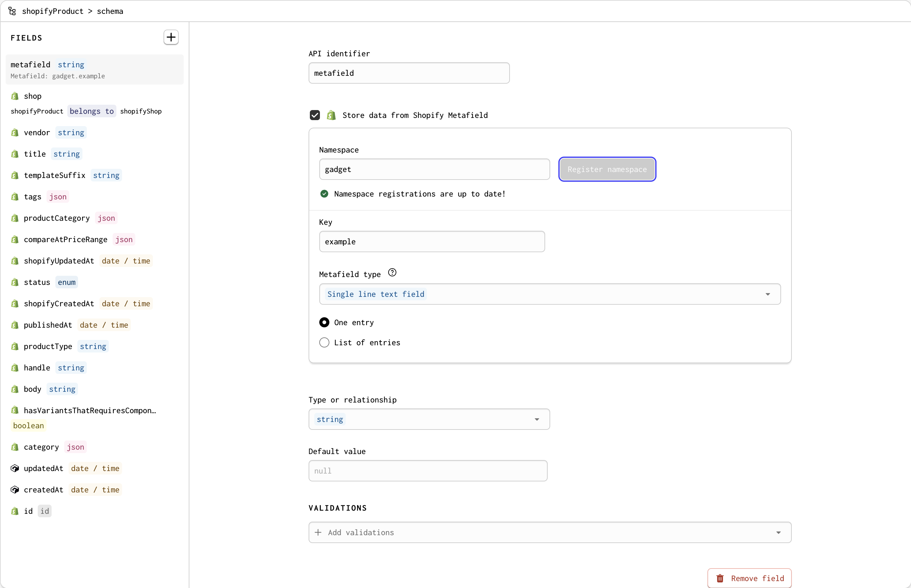Image resolution: width=911 pixels, height=588 pixels.
Task: Click Shopify icon next to Store data label
Action: point(331,115)
